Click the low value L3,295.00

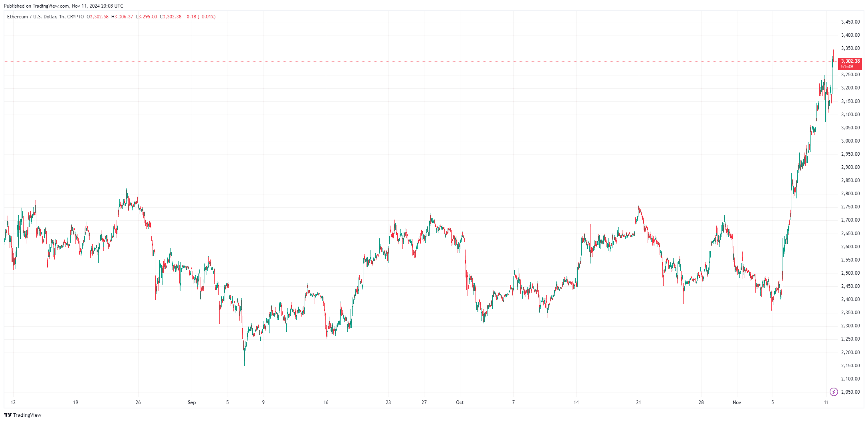click(147, 17)
